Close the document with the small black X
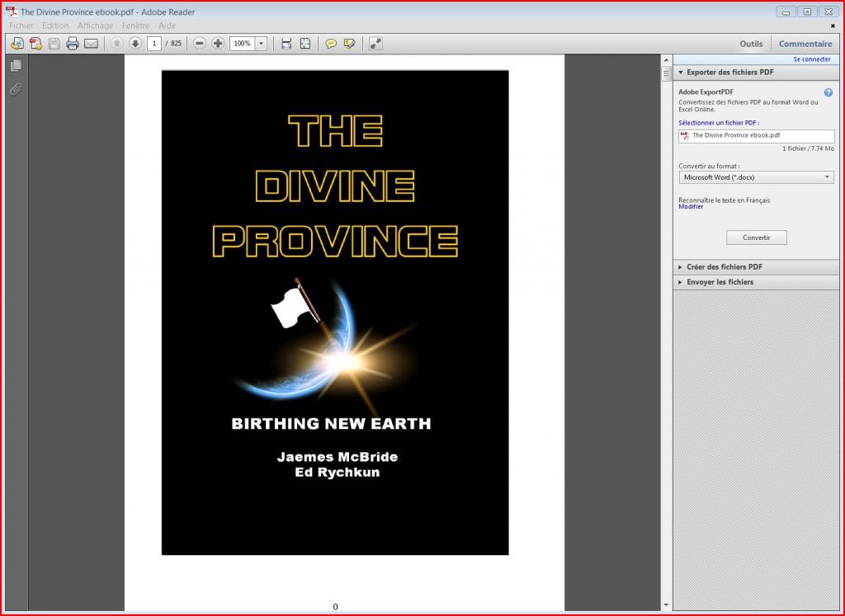 pyautogui.click(x=833, y=26)
